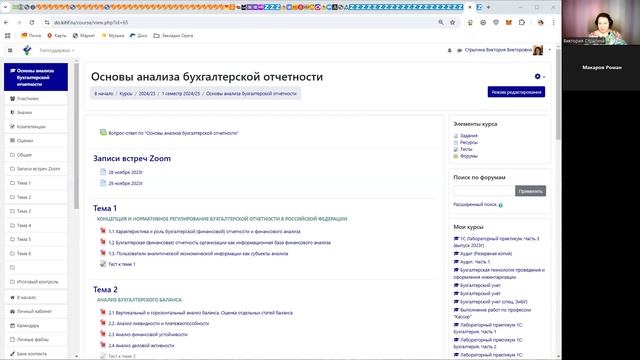
Task: Reload the page with browser refresh icon
Action: (x=32, y=22)
